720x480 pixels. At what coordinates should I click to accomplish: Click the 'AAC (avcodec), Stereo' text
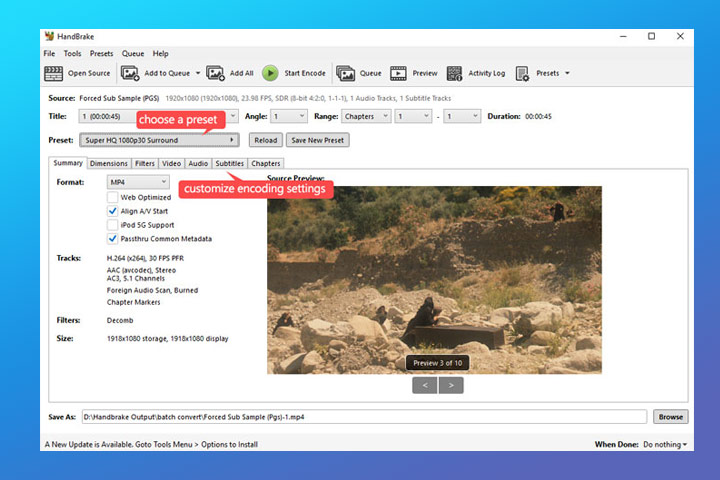point(141,270)
